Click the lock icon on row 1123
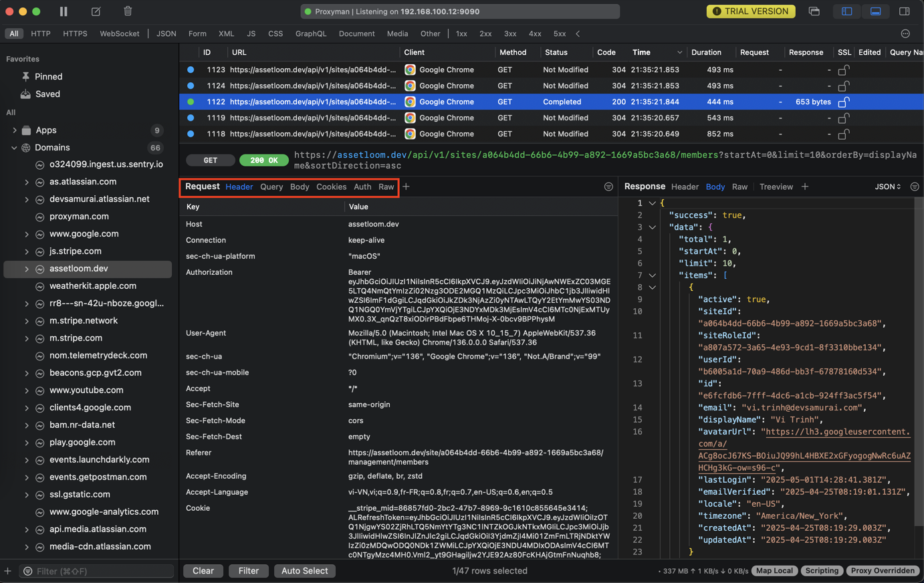 point(844,70)
